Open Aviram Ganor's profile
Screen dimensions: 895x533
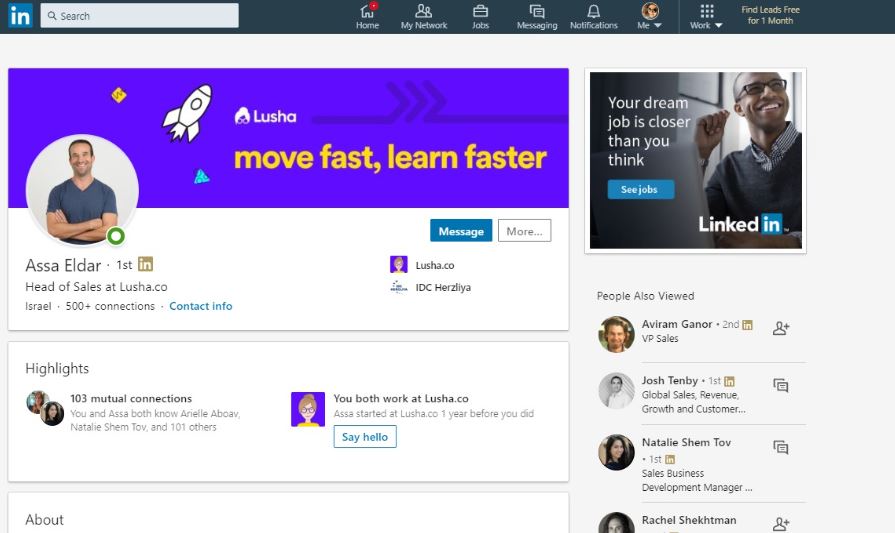tap(677, 324)
